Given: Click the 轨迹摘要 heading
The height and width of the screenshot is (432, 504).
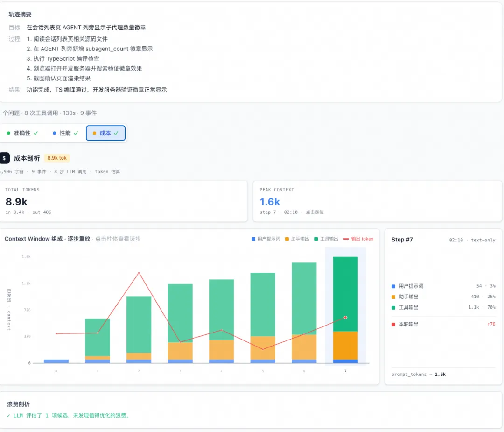Looking at the screenshot, I should click(20, 14).
